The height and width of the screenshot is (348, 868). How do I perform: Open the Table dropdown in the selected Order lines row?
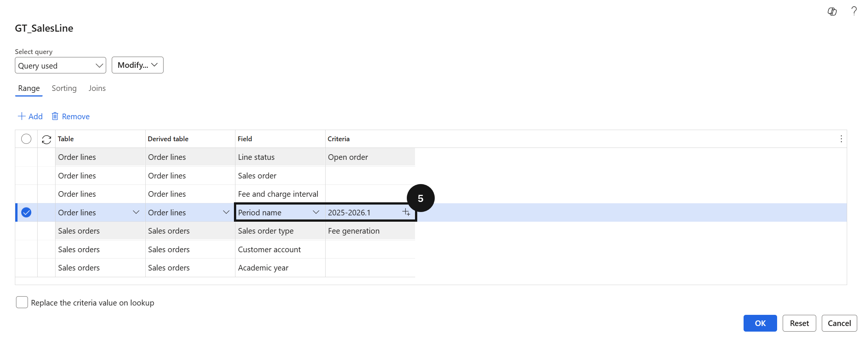[136, 212]
